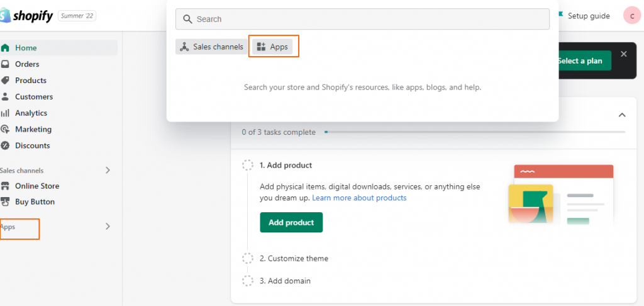This screenshot has width=644, height=306.
Task: Click the Customers person icon
Action: click(5, 97)
